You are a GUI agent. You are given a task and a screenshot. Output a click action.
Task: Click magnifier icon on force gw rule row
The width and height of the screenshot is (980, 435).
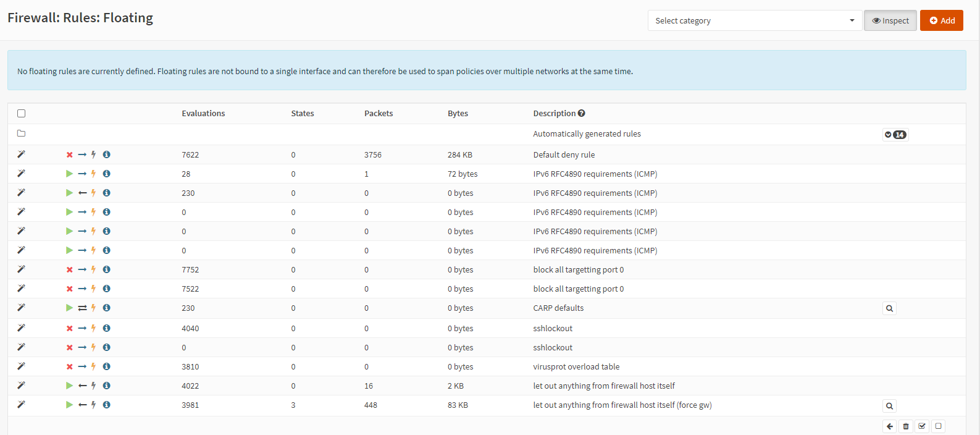tap(889, 406)
